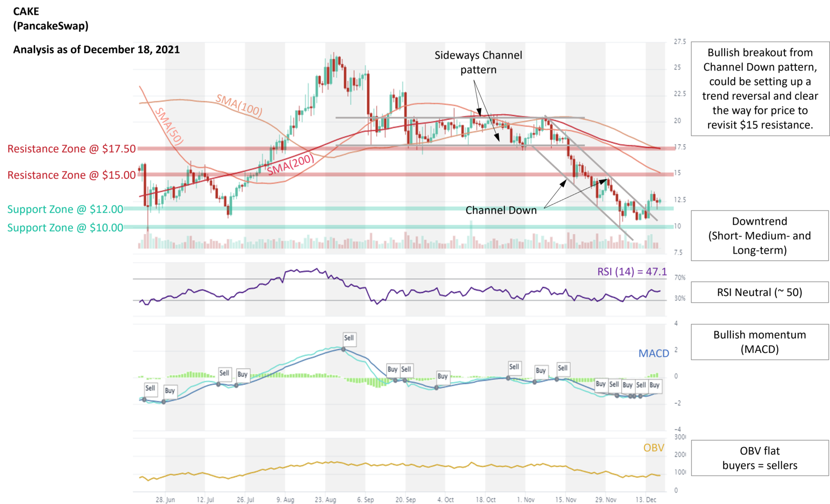Click the 22.5 price axis value
The width and height of the screenshot is (830, 504).
680,94
